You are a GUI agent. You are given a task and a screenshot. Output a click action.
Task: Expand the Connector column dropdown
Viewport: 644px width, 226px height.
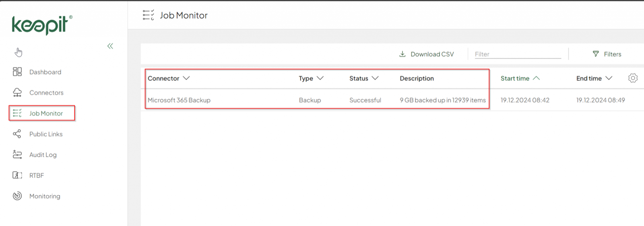point(186,78)
